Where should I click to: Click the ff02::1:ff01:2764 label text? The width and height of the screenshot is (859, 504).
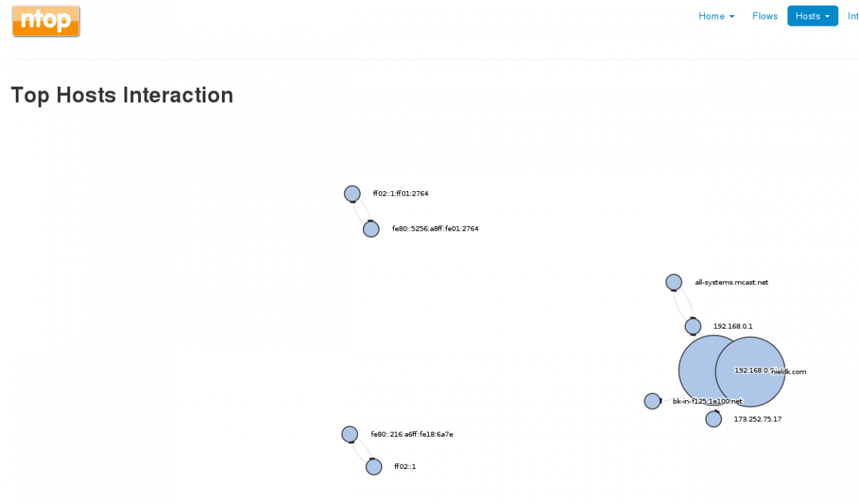pos(400,193)
